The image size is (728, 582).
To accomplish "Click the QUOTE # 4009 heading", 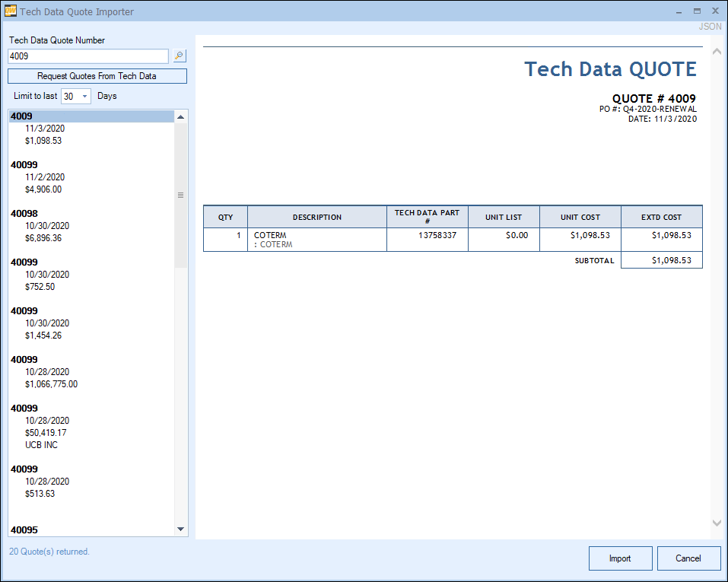I will click(654, 98).
